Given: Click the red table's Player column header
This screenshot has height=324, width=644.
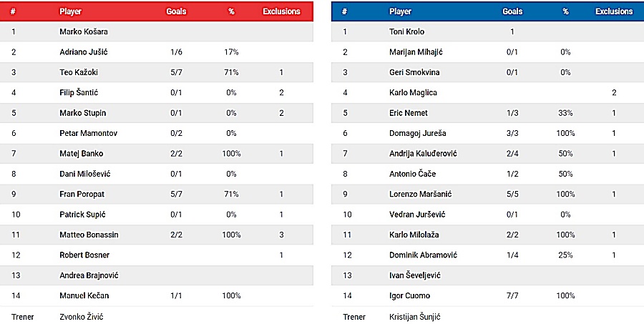Looking at the screenshot, I should click(71, 12).
